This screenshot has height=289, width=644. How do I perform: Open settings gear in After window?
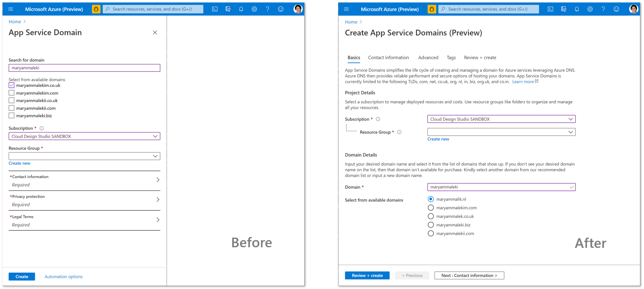pyautogui.click(x=590, y=9)
